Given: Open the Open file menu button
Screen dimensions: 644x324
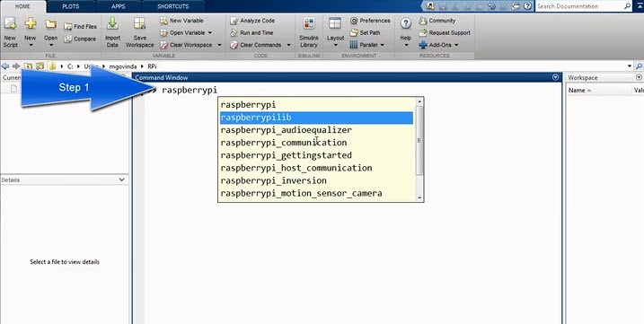Looking at the screenshot, I should tap(50, 32).
